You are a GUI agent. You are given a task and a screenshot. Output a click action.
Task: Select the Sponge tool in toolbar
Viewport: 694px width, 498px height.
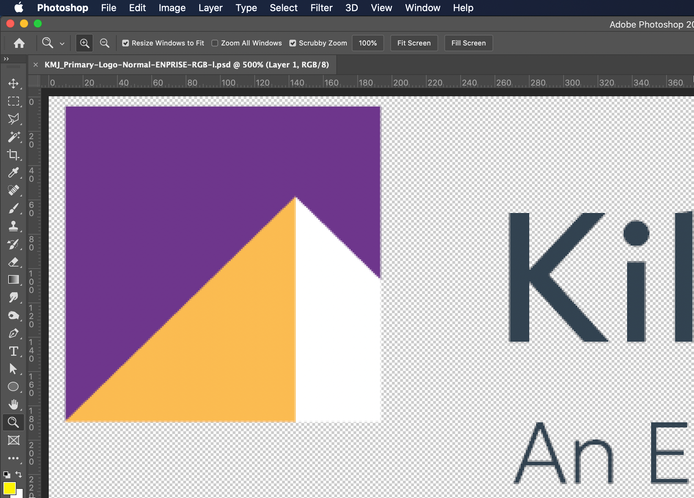tap(13, 315)
